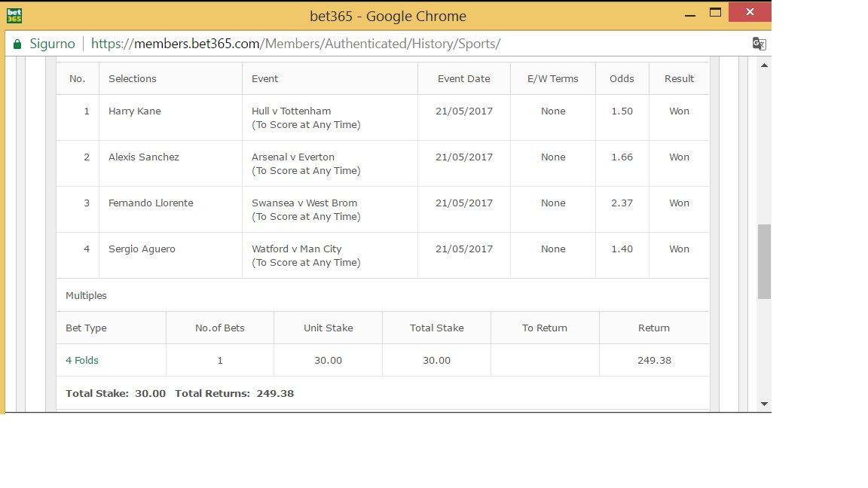Click the vertical scrollbar thumb
This screenshot has height=488, width=868.
(764, 261)
